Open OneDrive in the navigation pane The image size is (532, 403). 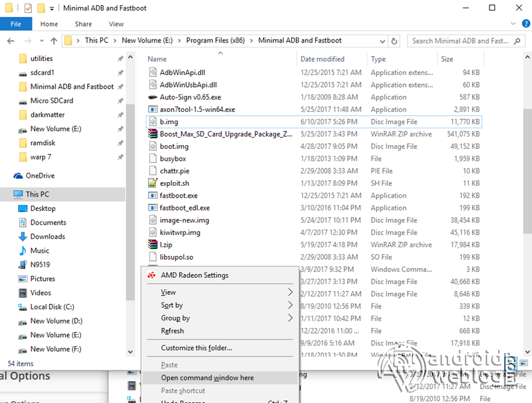[x=39, y=176]
